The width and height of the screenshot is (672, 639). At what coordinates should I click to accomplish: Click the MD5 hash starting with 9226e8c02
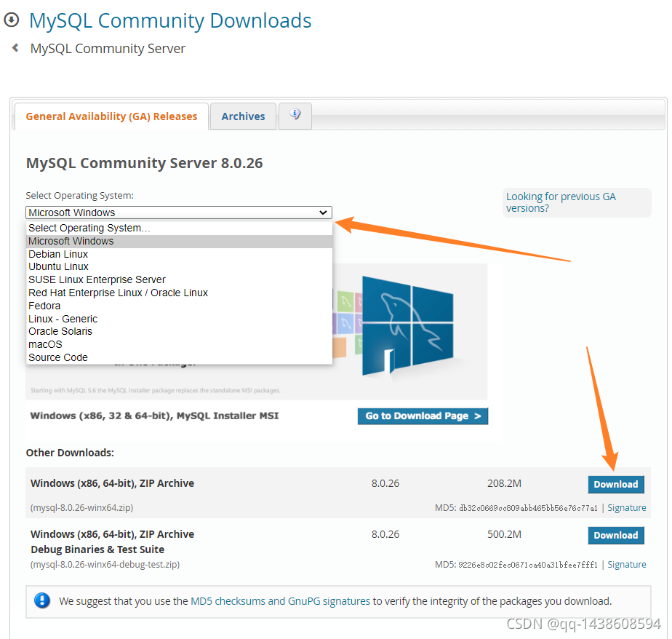[528, 565]
